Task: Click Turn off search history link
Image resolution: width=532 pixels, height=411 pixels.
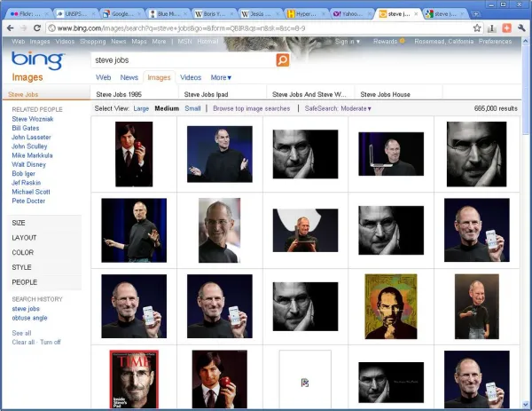Action: (51, 342)
